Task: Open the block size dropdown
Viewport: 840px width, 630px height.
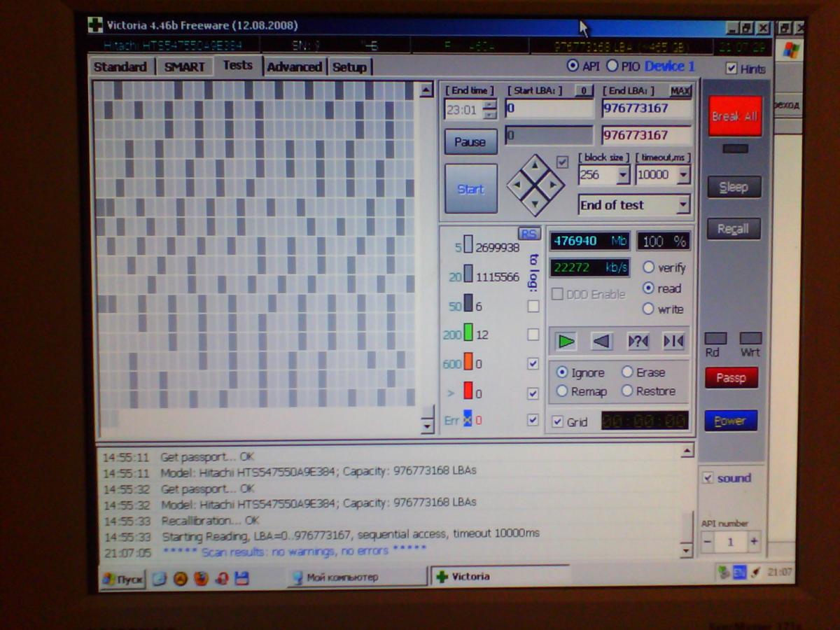Action: (623, 175)
